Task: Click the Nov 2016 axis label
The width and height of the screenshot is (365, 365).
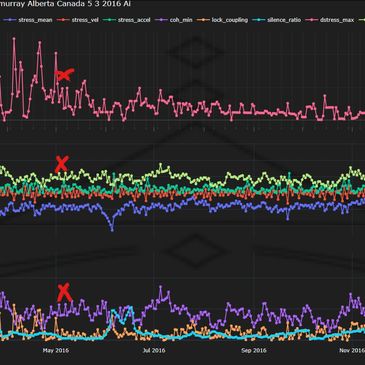Action: click(x=352, y=350)
